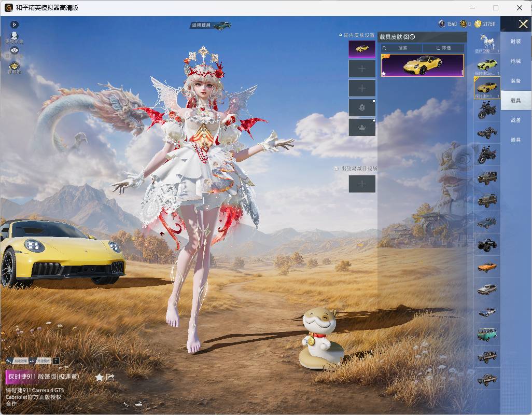Add a skin to the second empty plus slot
This screenshot has width=532, height=415.
point(362,88)
